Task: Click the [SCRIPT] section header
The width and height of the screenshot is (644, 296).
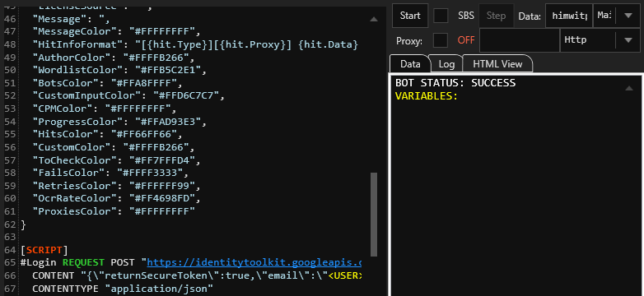Action: click(x=44, y=250)
